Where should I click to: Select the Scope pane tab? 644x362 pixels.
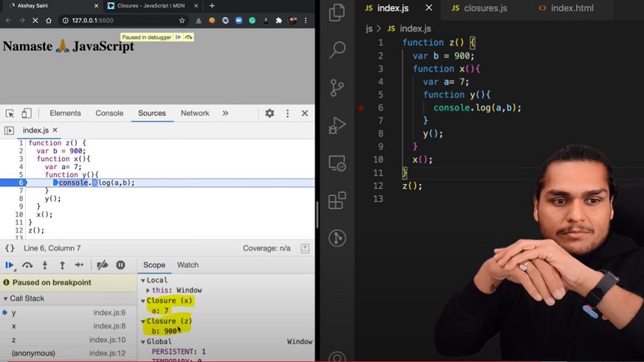154,265
